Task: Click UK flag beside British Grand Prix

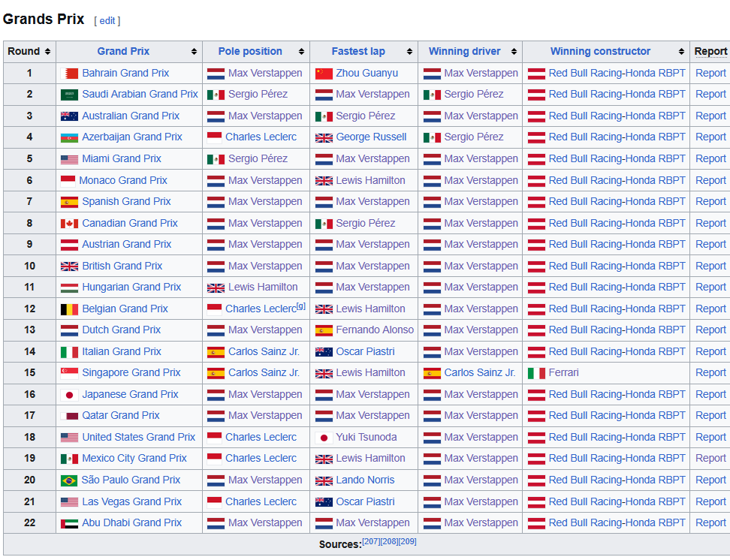Action: coord(69,266)
